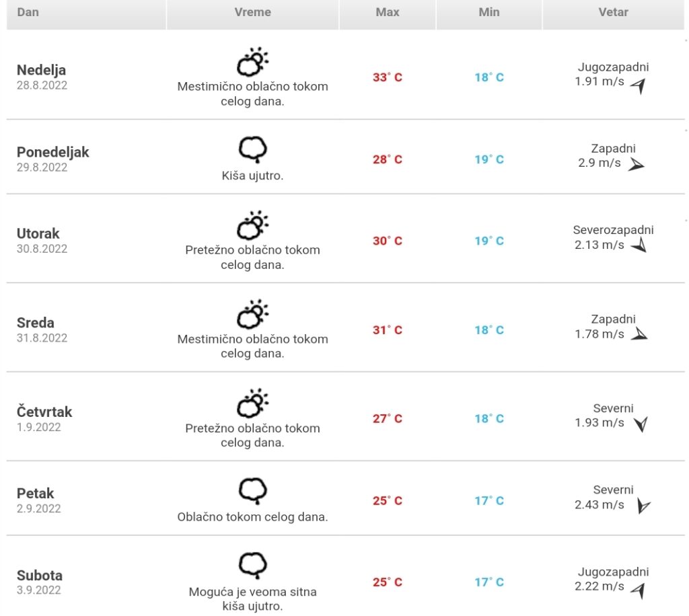Click the rain cloud icon for Ponedeljak
Viewport: 689px width, 616px height.
click(253, 149)
